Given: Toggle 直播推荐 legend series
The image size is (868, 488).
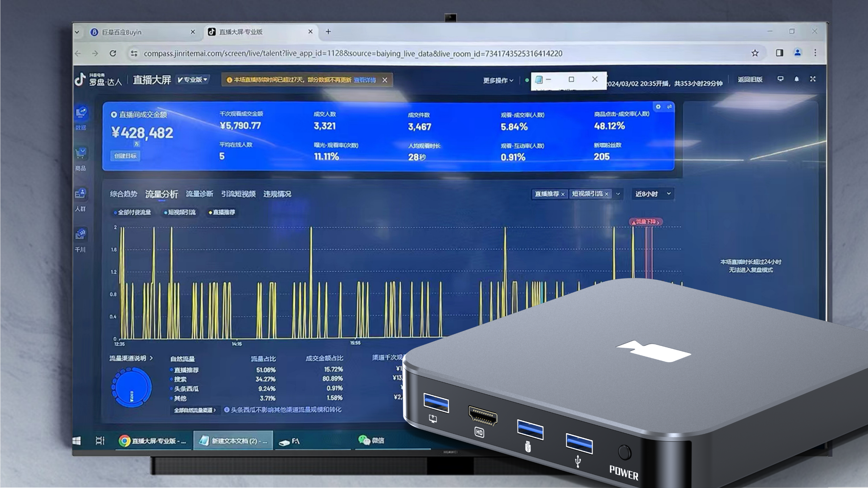Looking at the screenshot, I should pyautogui.click(x=222, y=212).
